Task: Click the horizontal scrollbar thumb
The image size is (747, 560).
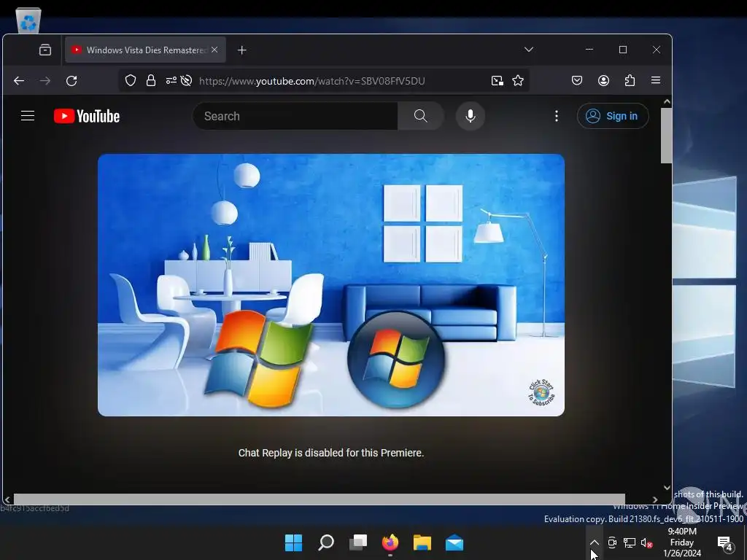Action: click(x=320, y=499)
